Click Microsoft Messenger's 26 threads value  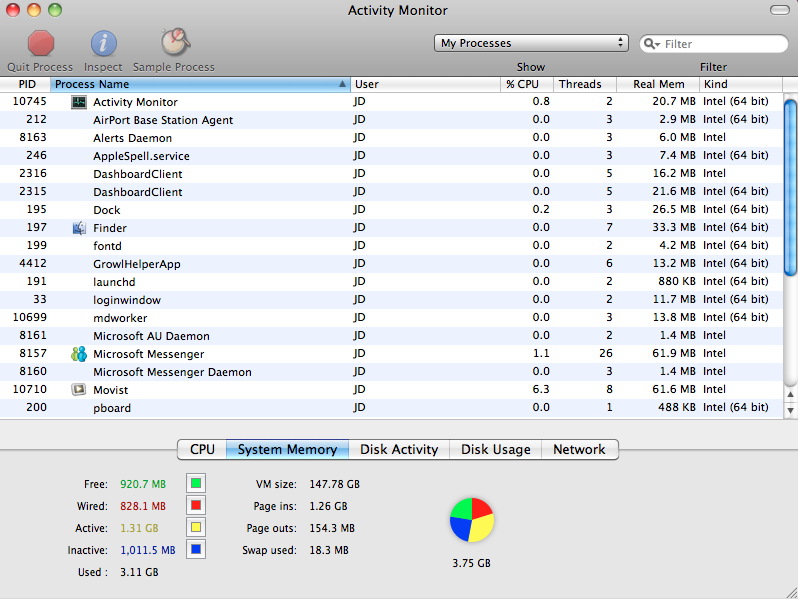[x=606, y=353]
